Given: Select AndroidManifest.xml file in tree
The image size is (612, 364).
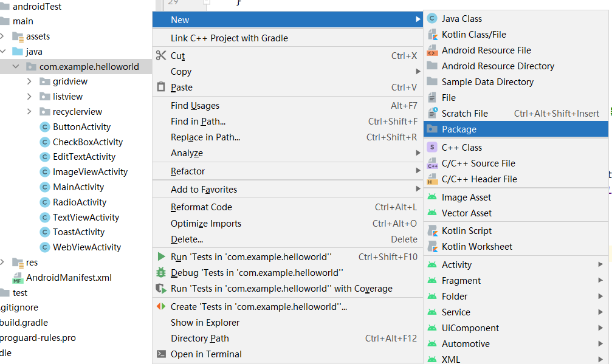Looking at the screenshot, I should pos(69,278).
